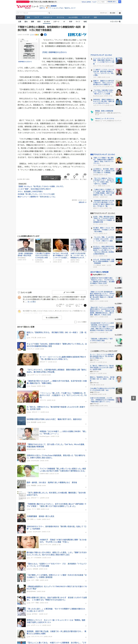Open 元衆議院議員 道休誠一郎さん死去 article

(40, 516)
